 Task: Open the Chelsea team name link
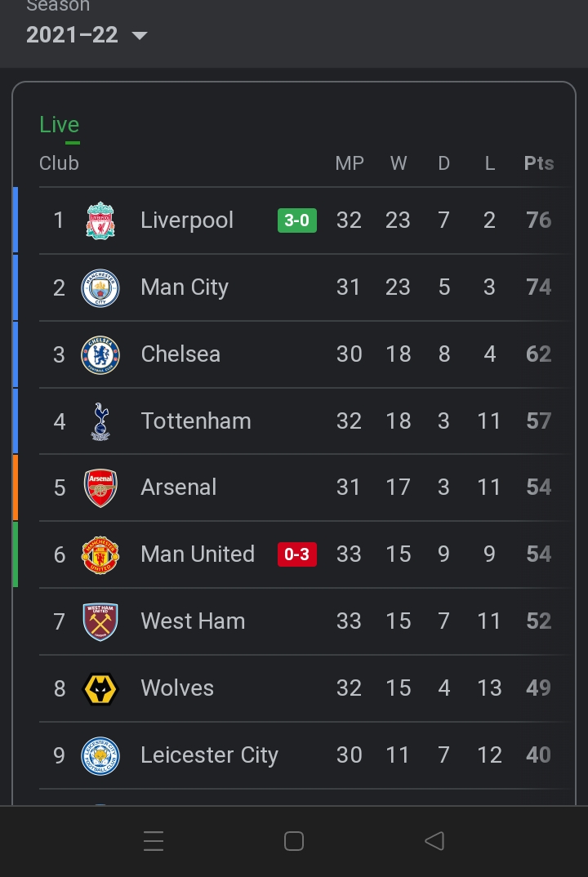(x=180, y=354)
